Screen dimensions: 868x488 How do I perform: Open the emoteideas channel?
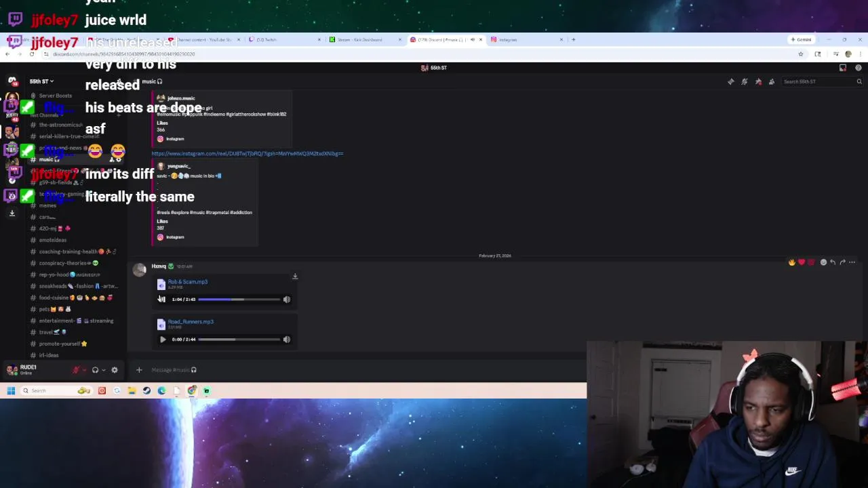tap(52, 240)
